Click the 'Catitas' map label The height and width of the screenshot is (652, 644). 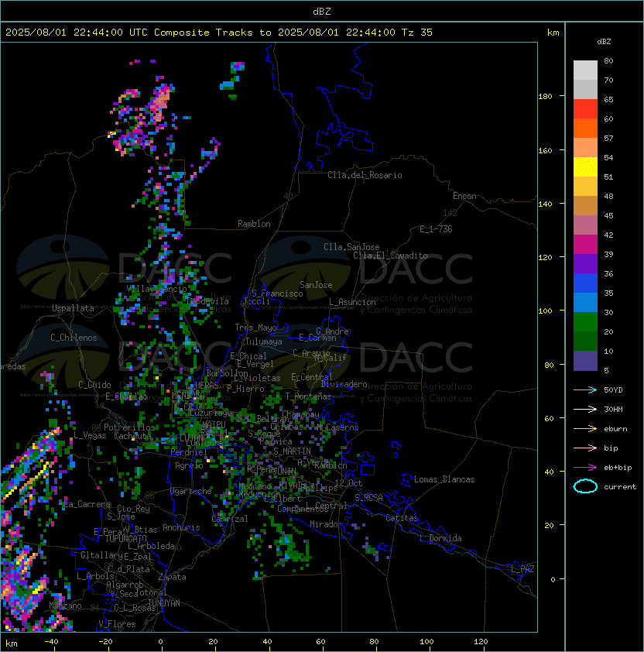(x=402, y=518)
